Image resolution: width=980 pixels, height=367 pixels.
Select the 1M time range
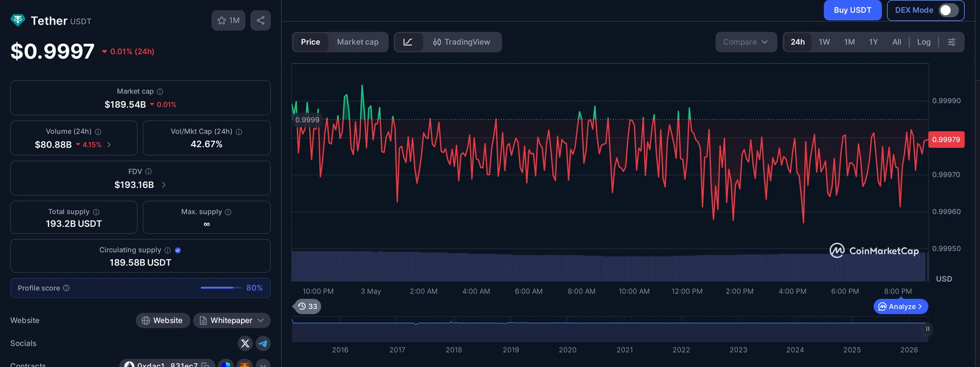[x=849, y=42]
